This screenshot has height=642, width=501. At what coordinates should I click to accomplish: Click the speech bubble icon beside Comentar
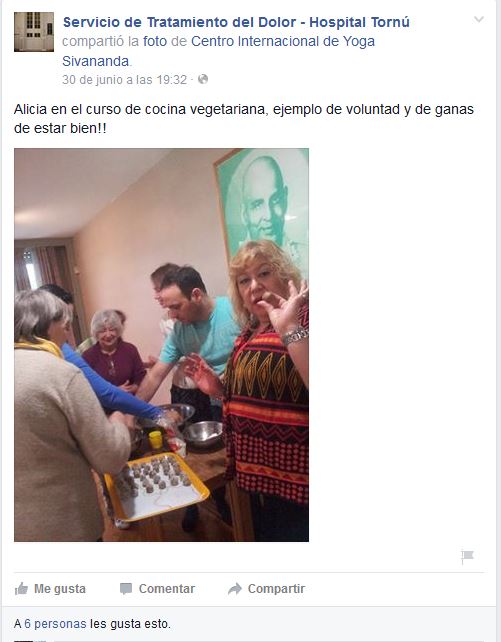click(x=126, y=589)
